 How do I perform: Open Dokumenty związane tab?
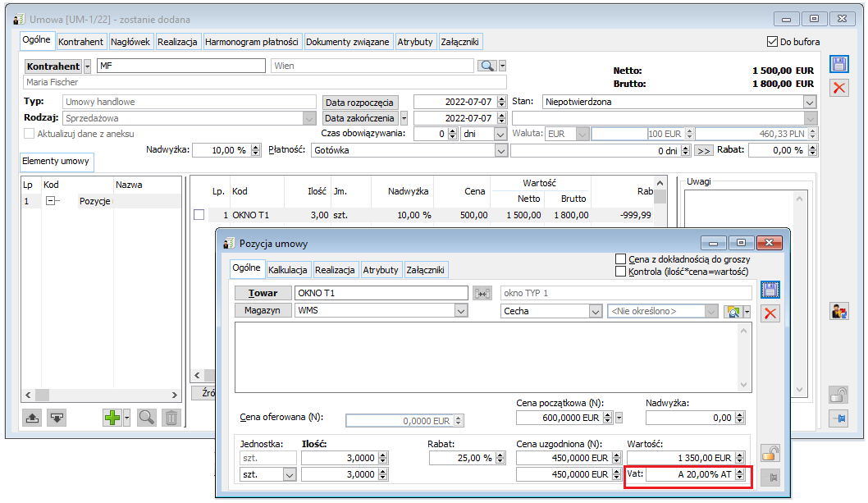coord(348,42)
